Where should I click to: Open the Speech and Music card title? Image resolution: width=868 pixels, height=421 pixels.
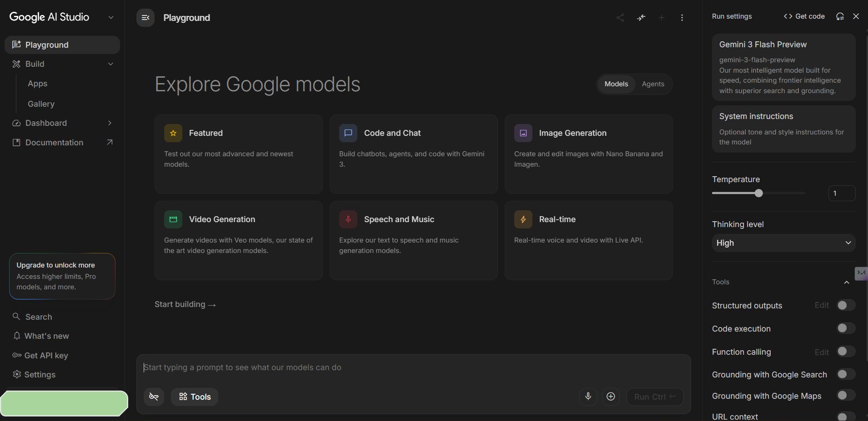coord(399,219)
